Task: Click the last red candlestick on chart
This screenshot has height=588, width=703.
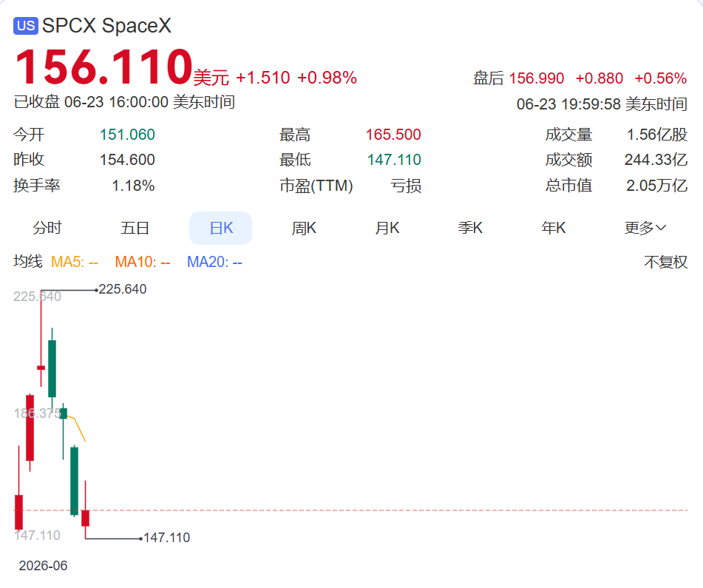Action: (85, 518)
